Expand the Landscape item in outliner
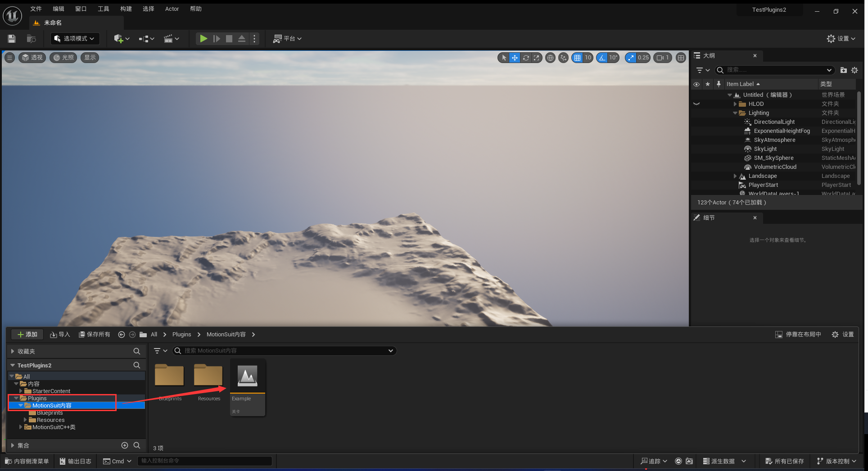The height and width of the screenshot is (471, 868). click(735, 176)
